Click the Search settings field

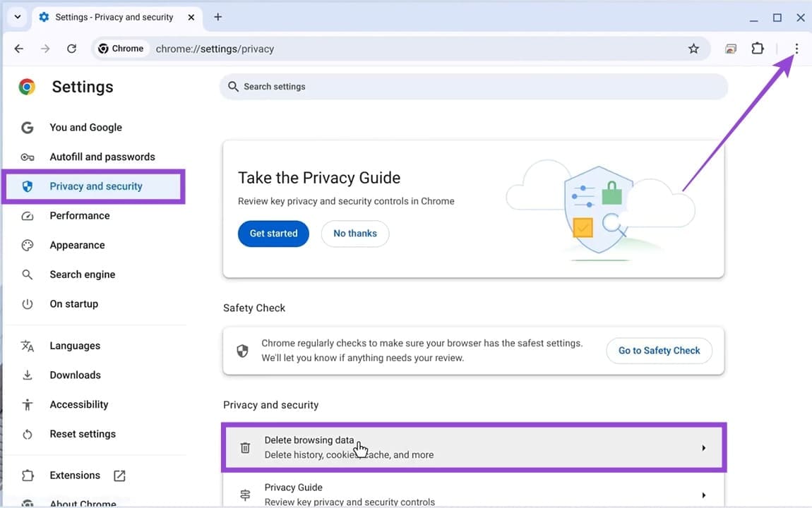[473, 87]
